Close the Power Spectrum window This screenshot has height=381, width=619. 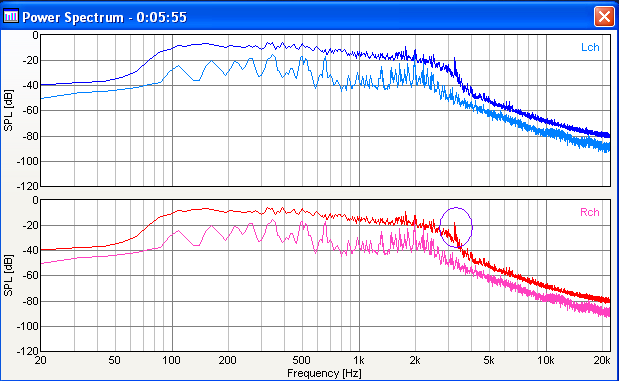(604, 17)
